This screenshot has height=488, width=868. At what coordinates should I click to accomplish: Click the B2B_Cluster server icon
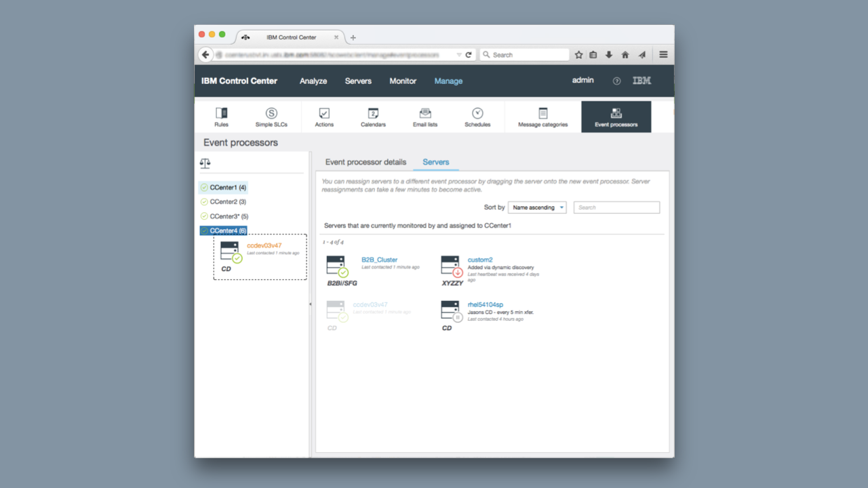pos(337,266)
